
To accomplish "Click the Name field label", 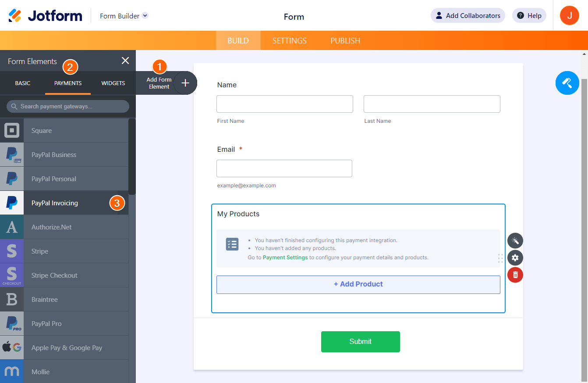I will pos(227,85).
